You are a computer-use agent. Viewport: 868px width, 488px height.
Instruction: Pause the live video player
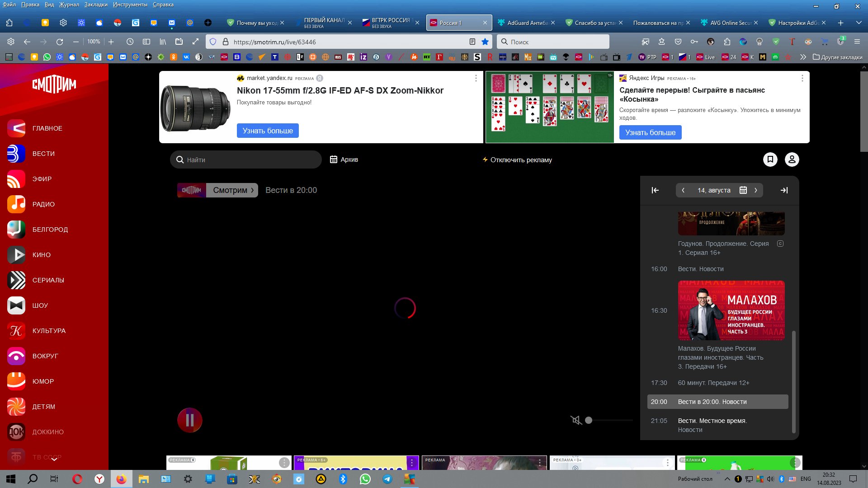click(190, 420)
